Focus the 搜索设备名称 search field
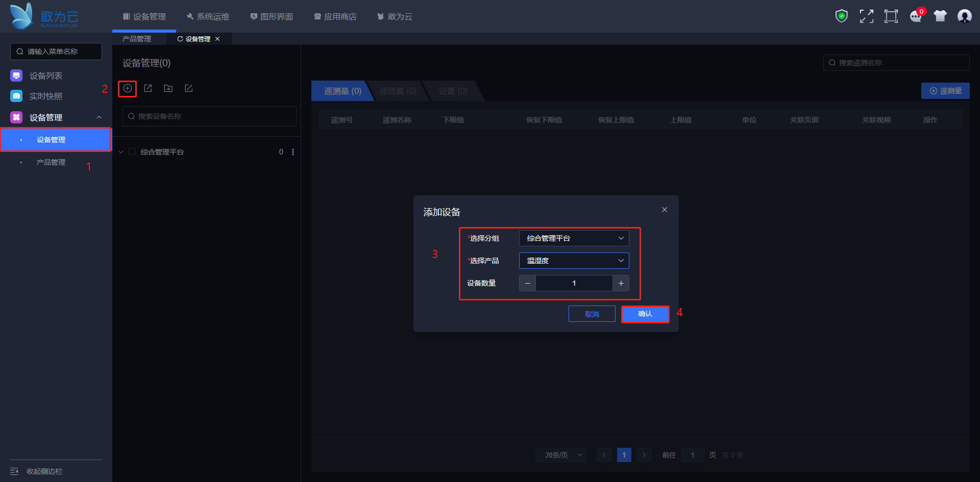This screenshot has height=482, width=980. (209, 116)
